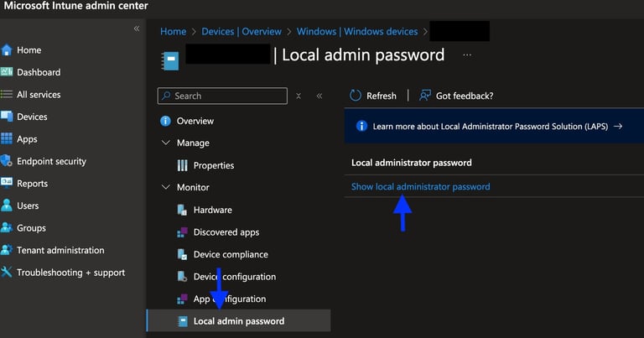Click the Endpoint security shield icon
The image size is (644, 338).
coord(7,161)
